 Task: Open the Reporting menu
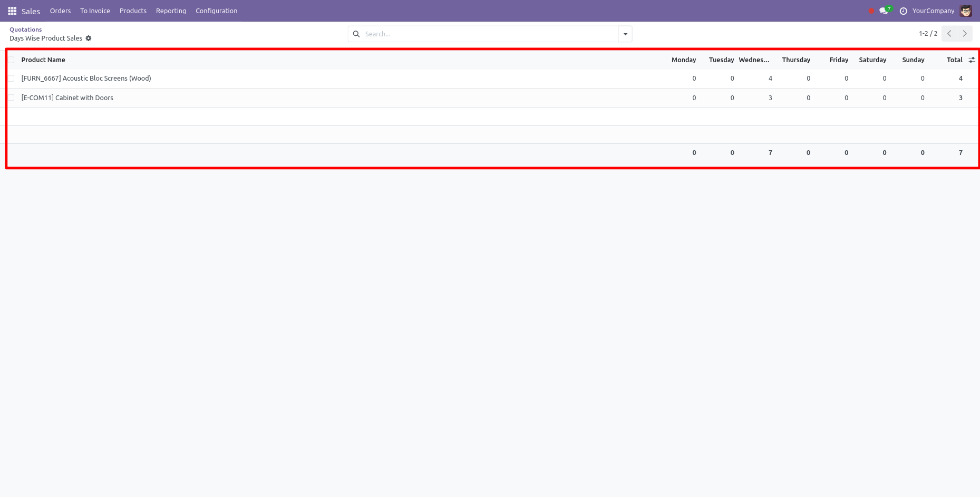[x=171, y=11]
